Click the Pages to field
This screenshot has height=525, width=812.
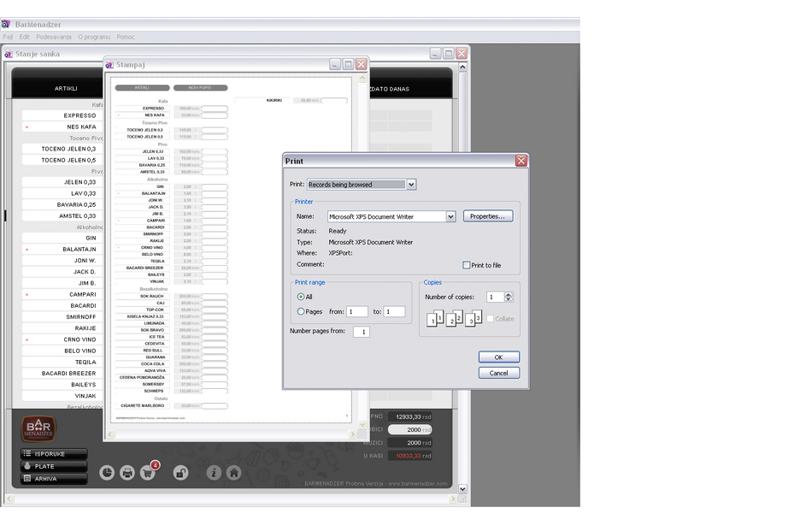(x=394, y=311)
